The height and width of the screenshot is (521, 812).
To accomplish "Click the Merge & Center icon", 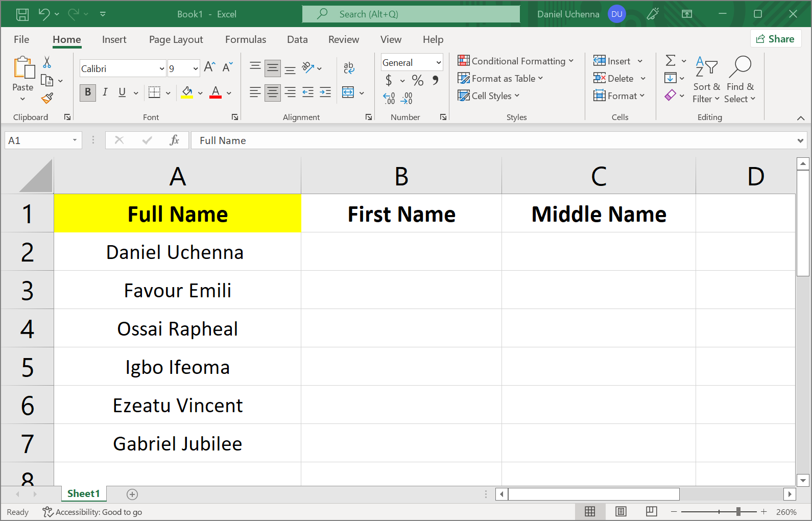I will point(348,92).
